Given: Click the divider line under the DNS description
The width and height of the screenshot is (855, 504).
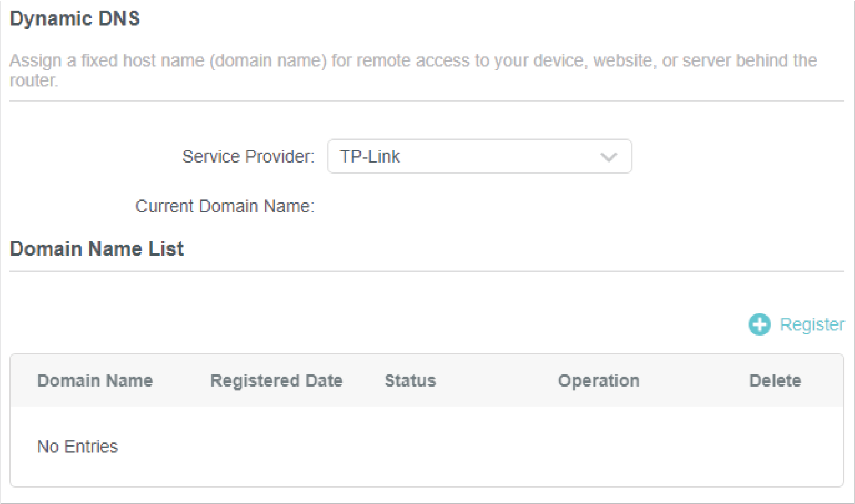Looking at the screenshot, I should point(426,101).
